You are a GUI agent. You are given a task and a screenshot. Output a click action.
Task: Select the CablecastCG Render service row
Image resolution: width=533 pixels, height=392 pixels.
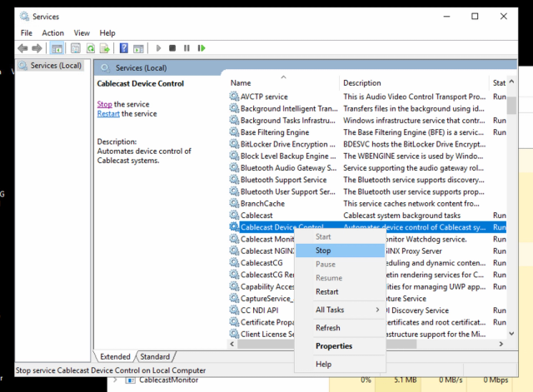point(262,275)
